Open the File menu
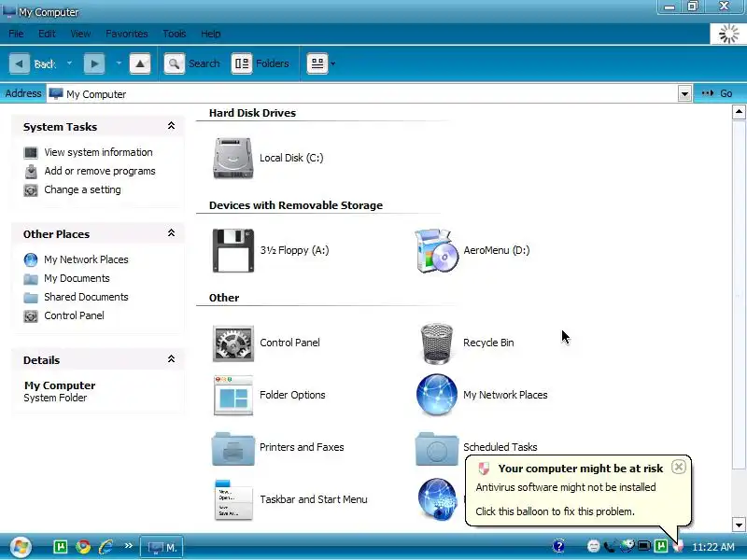The height and width of the screenshot is (560, 747). [x=16, y=34]
